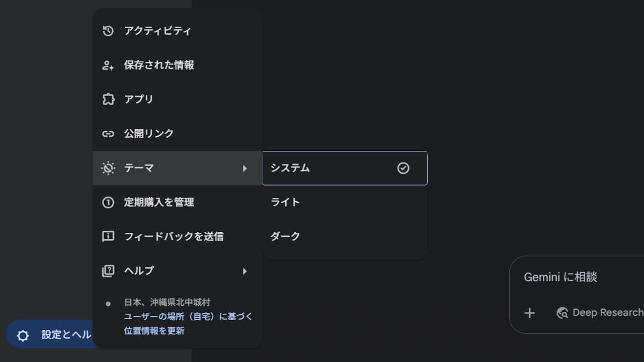Click the 位置情報を更新 link
This screenshot has height=362, width=644.
point(154,331)
